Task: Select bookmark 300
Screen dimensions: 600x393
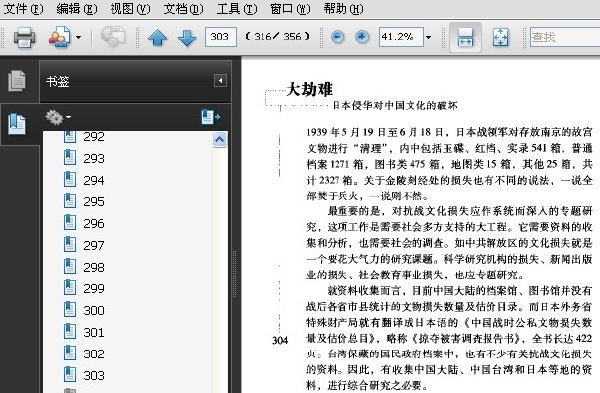Action: [94, 310]
